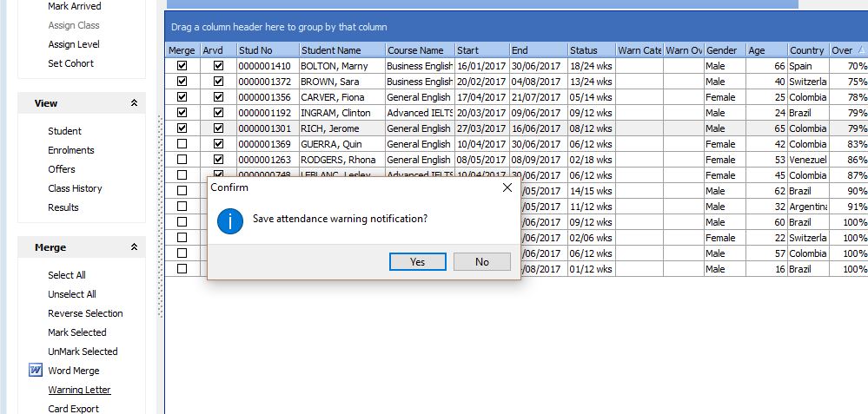Viewport: 868px width, 414px height.
Task: Collapse the View panel section
Action: pos(134,103)
